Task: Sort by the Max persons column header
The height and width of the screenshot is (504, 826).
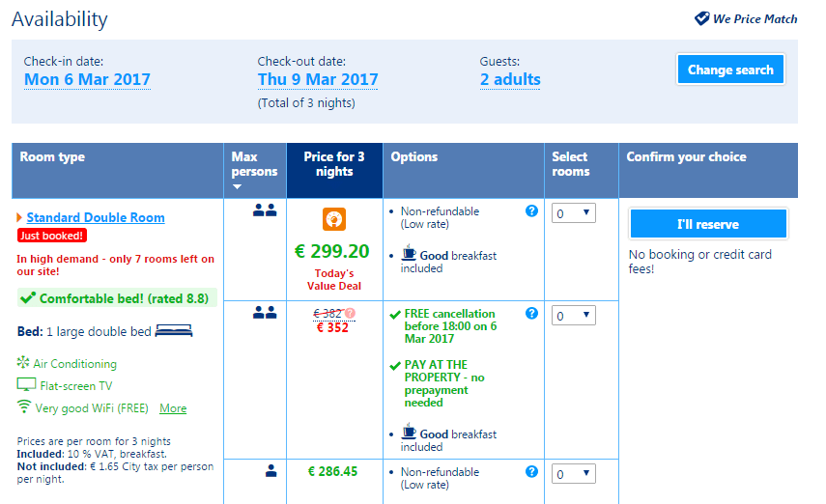Action: 254,170
